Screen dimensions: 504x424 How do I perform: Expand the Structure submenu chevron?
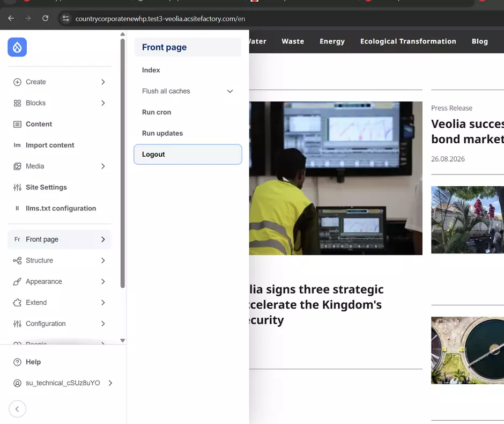tap(103, 261)
